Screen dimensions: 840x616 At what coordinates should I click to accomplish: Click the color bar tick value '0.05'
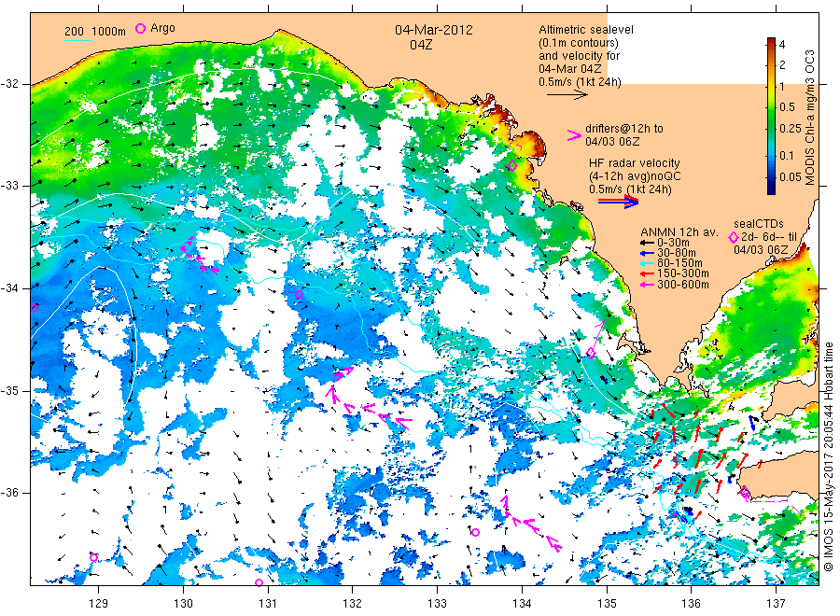pos(791,176)
